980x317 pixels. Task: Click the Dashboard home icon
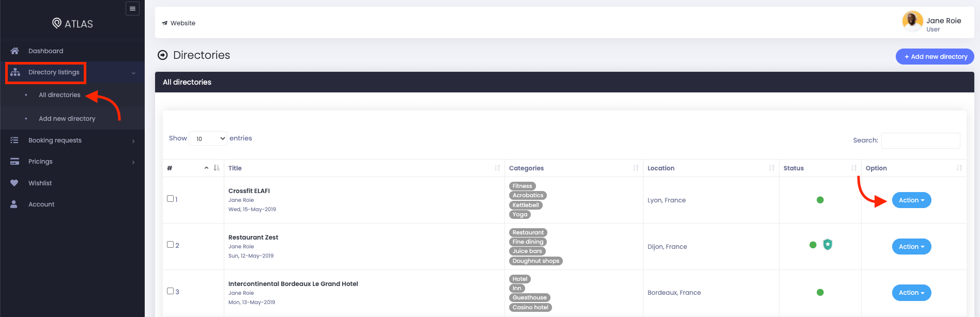(x=14, y=51)
